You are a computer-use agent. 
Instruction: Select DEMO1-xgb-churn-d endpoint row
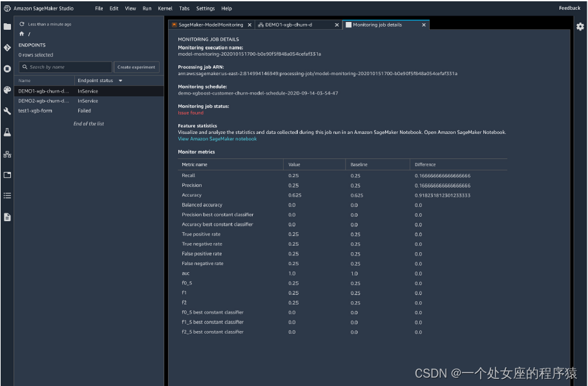click(89, 91)
